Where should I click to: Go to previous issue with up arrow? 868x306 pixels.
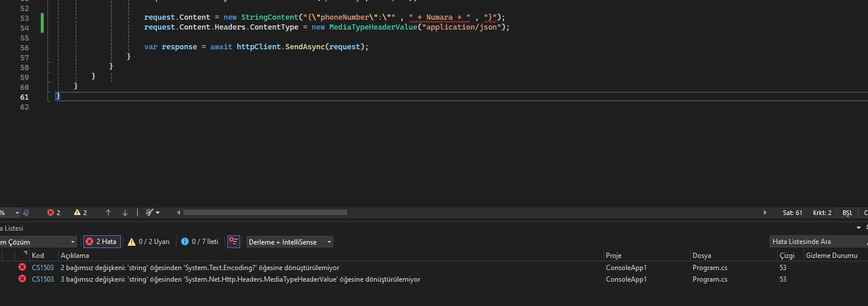tap(108, 213)
